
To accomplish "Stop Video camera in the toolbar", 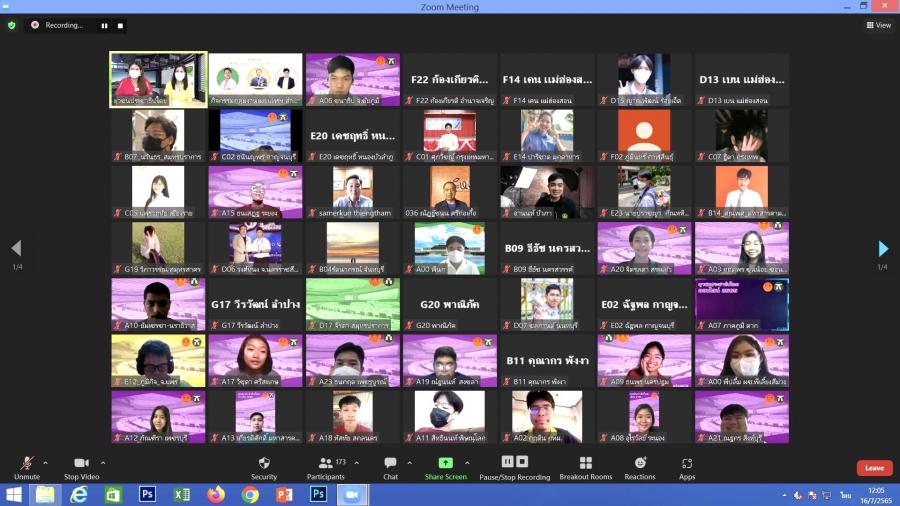I will 81,466.
